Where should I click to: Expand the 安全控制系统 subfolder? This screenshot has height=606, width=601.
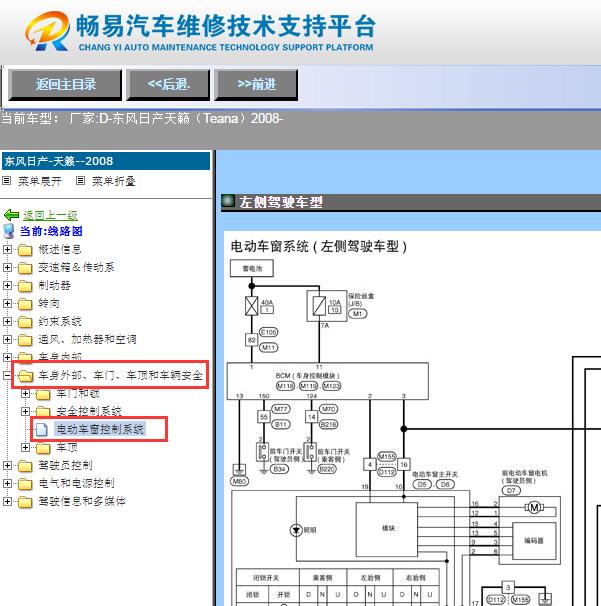pyautogui.click(x=26, y=411)
